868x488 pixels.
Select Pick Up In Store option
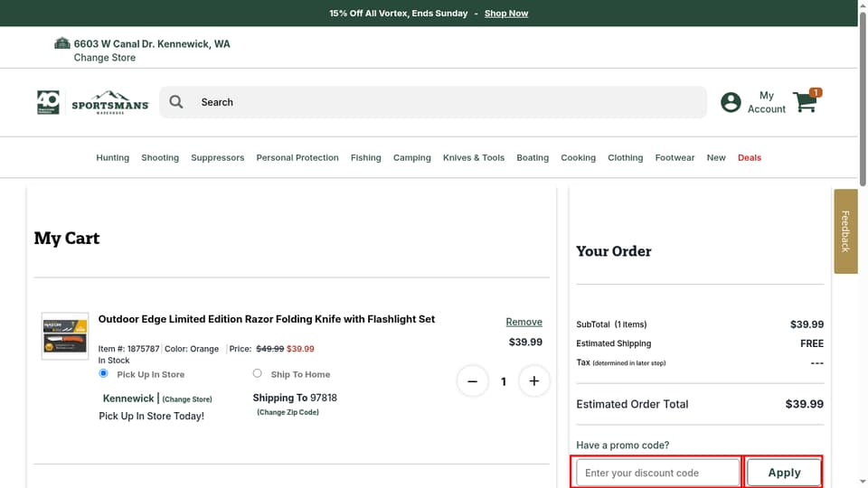(103, 373)
